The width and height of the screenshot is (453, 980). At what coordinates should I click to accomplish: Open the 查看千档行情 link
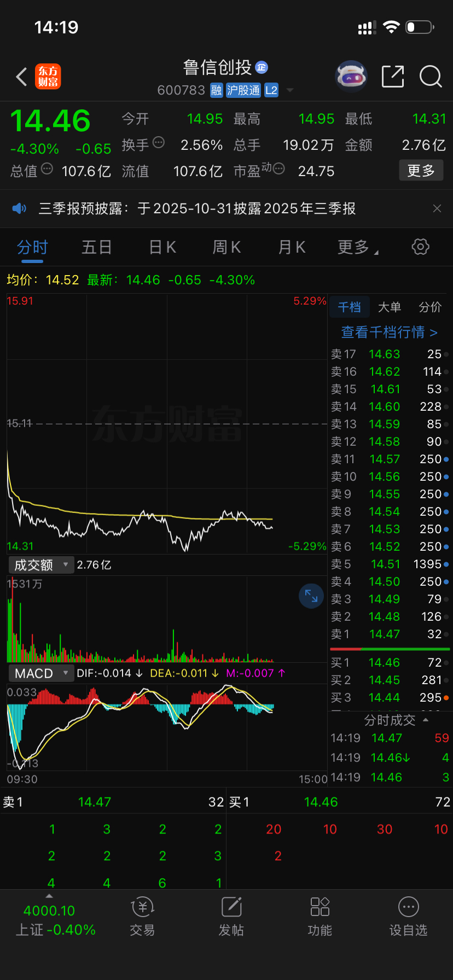tap(390, 332)
